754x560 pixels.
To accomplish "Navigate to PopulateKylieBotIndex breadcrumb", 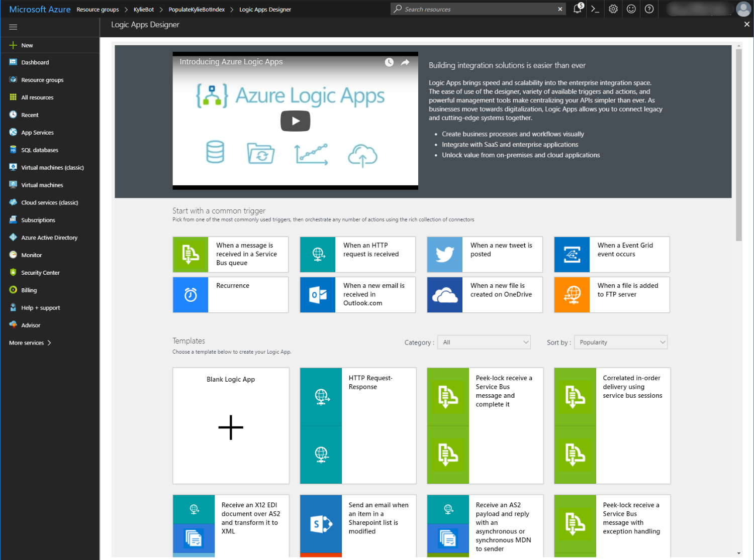I will click(x=197, y=10).
